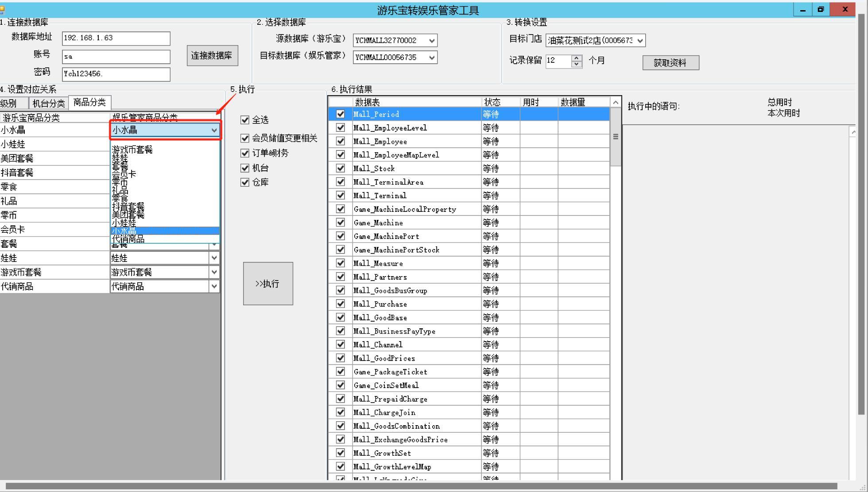Switch to the 机台分类 tab
This screenshot has width=868, height=492.
48,104
